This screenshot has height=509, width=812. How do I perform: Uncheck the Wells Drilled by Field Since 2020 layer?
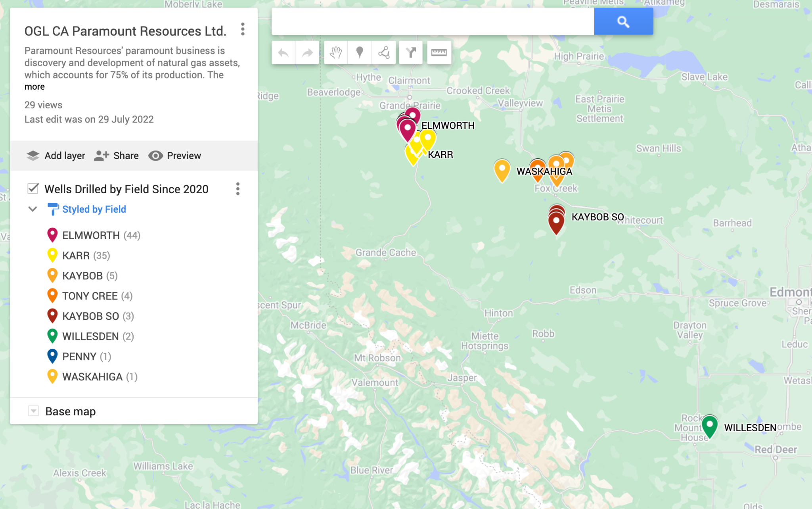(34, 189)
